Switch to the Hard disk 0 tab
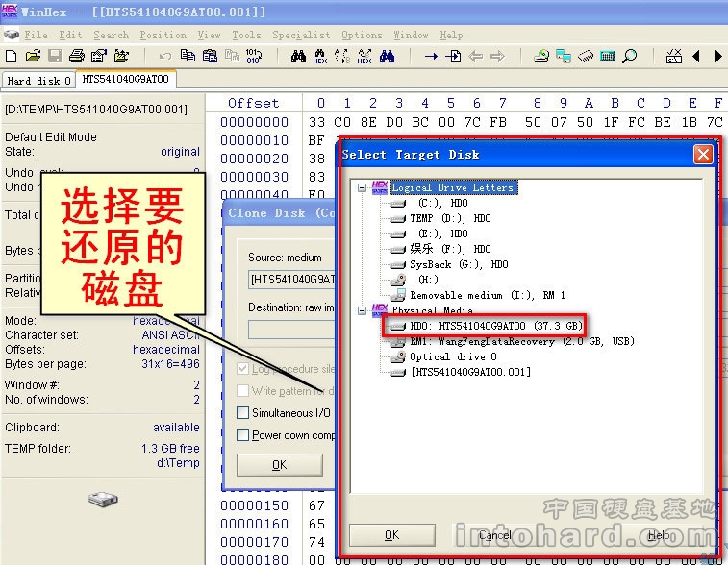This screenshot has height=565, width=728. point(39,81)
